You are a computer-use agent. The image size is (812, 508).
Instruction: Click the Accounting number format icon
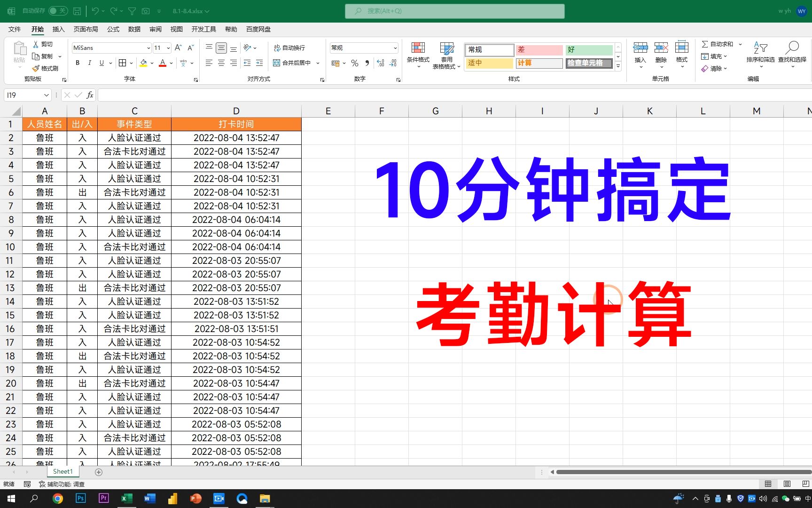click(336, 63)
